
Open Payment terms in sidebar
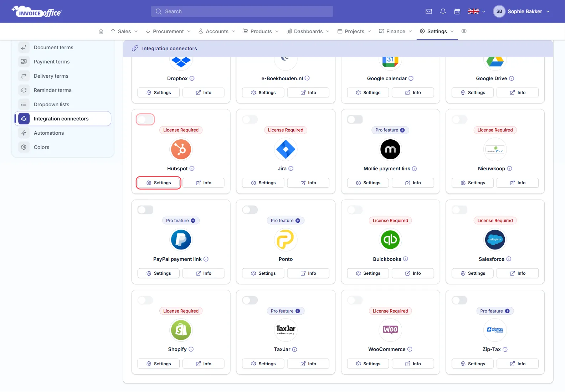[63, 62]
